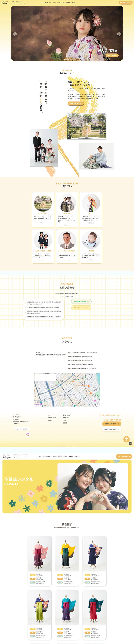
Task: Click the embedded map in the アクセス section
Action: (67, 390)
